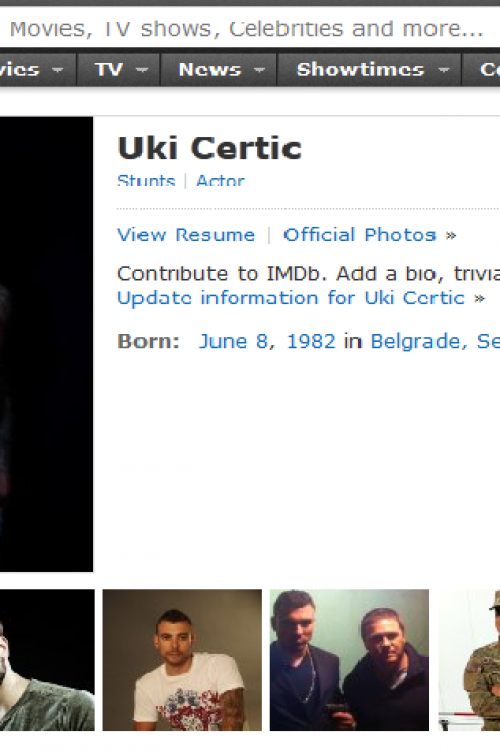This screenshot has width=500, height=750.
Task: Expand the Showtimes dropdown arrow
Action: pos(444,70)
